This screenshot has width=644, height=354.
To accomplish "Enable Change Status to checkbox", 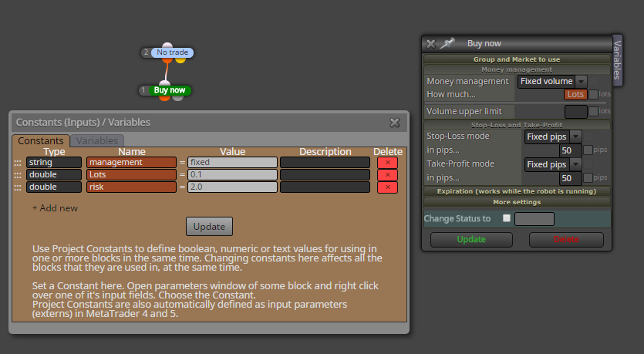I will tap(507, 218).
